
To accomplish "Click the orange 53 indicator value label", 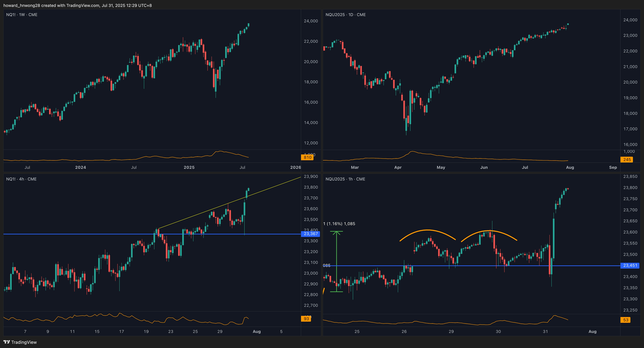I will [x=626, y=320].
